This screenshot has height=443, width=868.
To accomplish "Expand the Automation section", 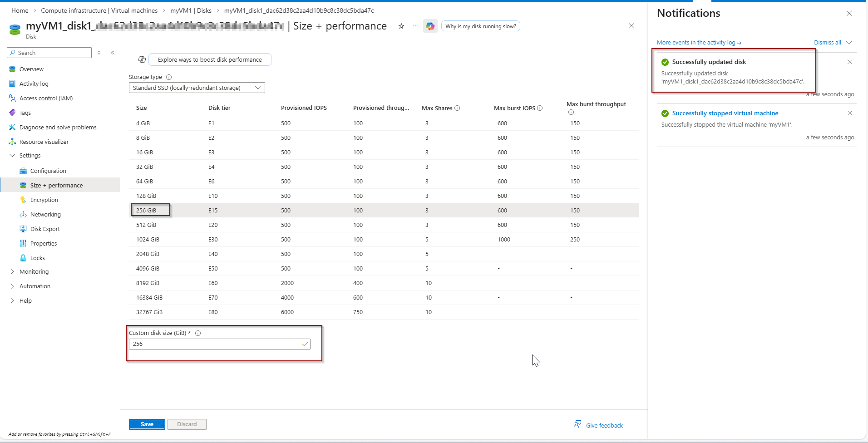I will 12,286.
